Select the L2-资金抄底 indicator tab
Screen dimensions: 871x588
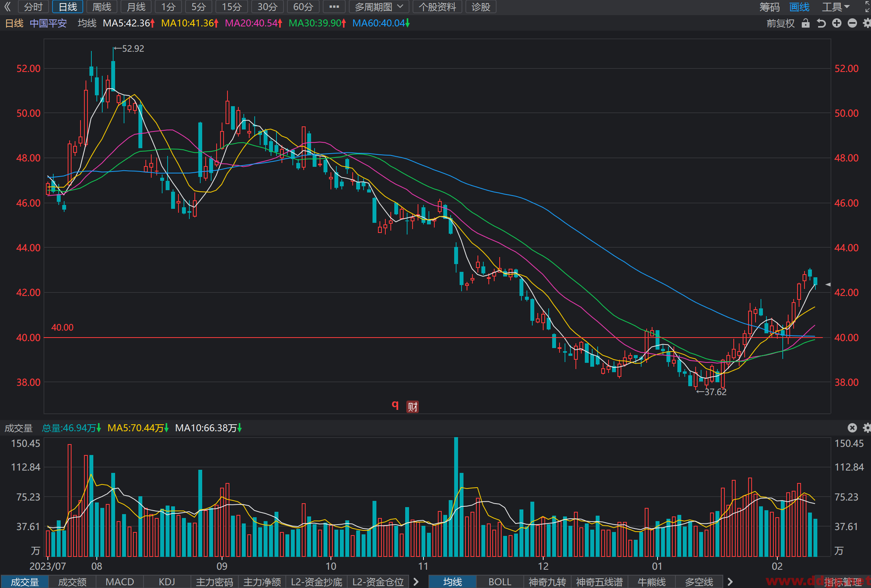click(317, 582)
